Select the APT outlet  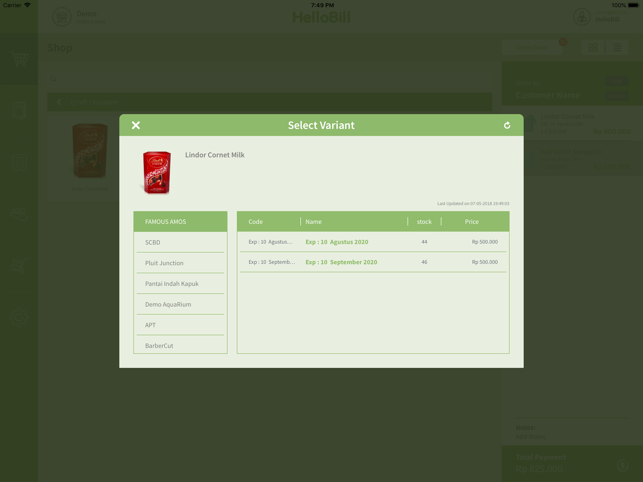pos(180,325)
